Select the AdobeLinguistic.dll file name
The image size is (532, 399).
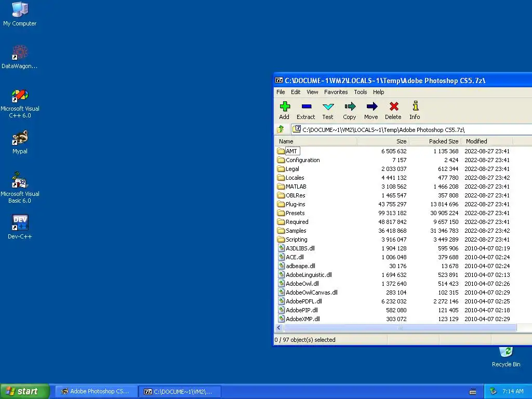309,274
